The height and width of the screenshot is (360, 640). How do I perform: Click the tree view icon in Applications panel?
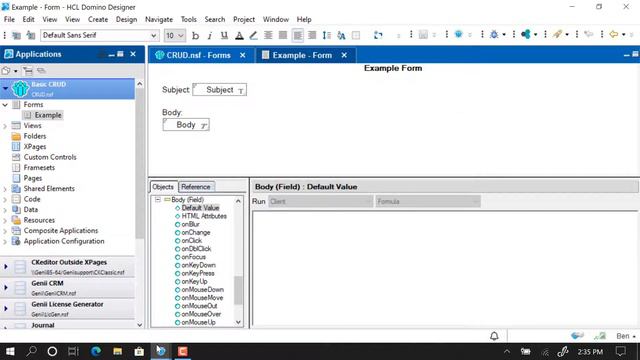[x=27, y=71]
